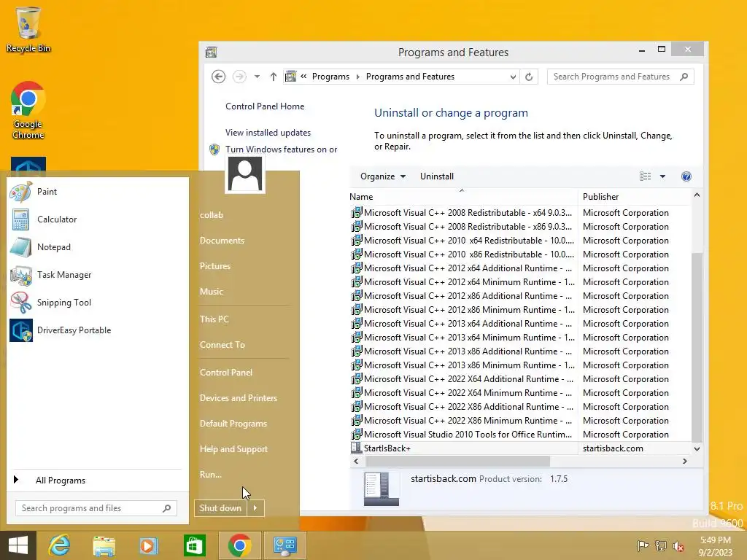This screenshot has height=560, width=747.
Task: Open Notepad in Start menu
Action: tap(98, 247)
